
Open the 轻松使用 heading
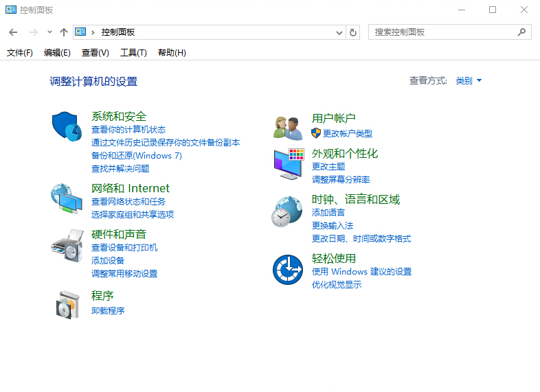click(334, 258)
